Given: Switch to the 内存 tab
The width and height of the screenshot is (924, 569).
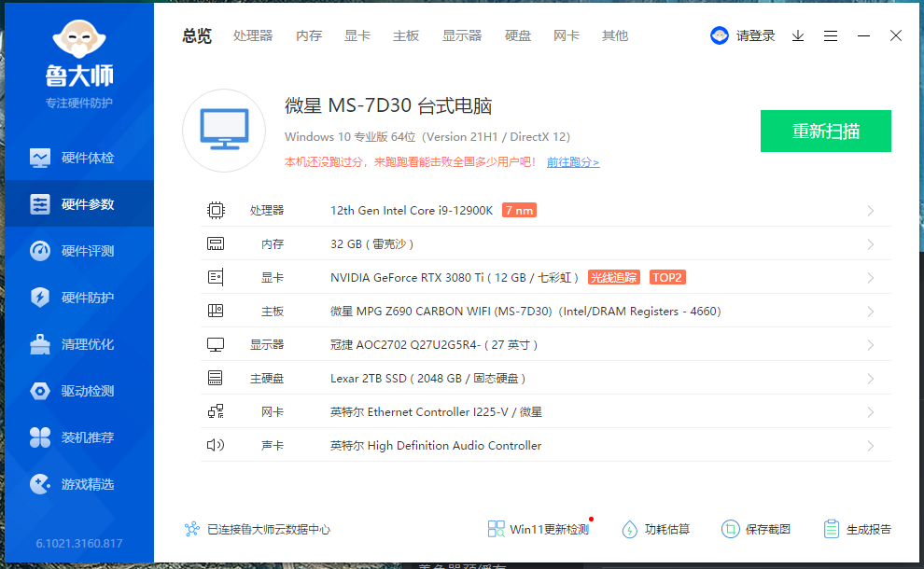Looking at the screenshot, I should [x=309, y=35].
